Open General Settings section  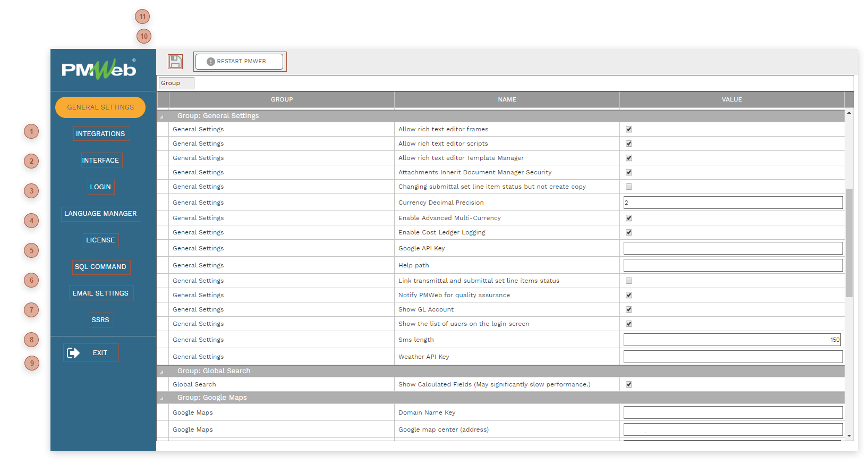pyautogui.click(x=100, y=107)
